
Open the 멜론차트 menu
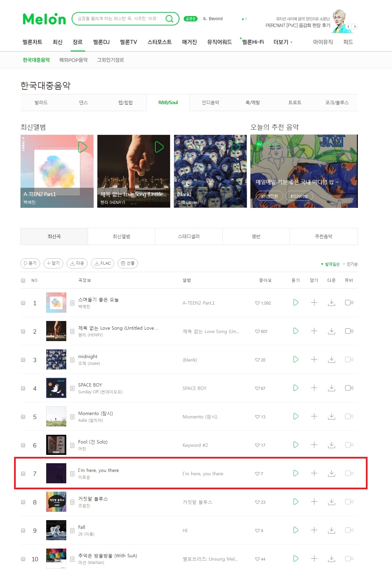[x=32, y=42]
